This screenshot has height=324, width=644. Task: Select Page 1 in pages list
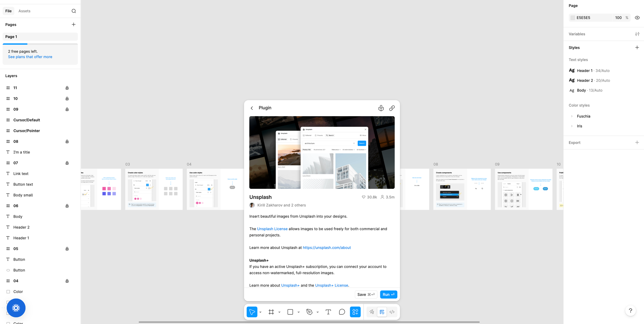(40, 37)
